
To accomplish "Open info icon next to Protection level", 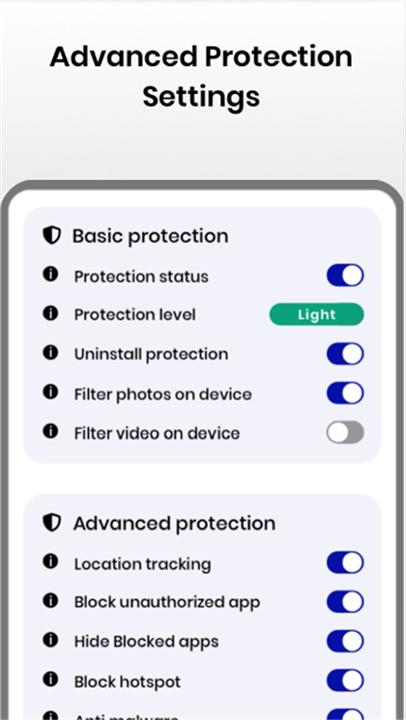I will point(51,313).
